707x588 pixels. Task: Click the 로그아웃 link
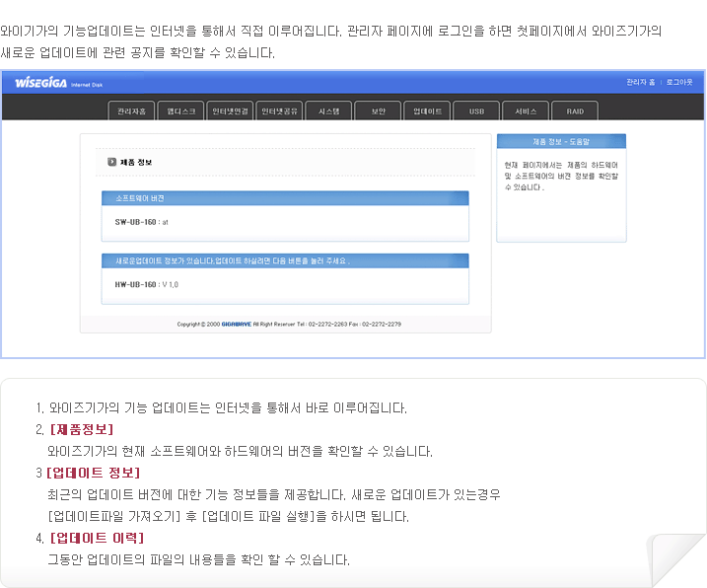click(x=679, y=82)
